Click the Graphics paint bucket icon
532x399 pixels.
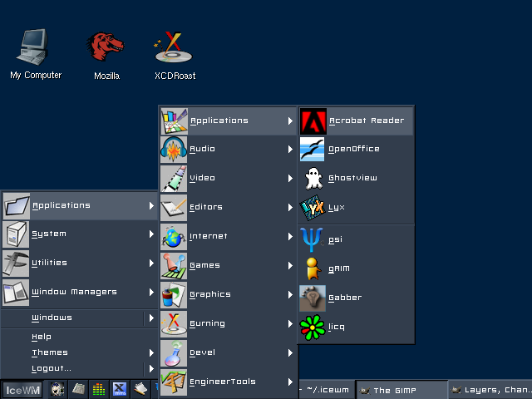(174, 295)
